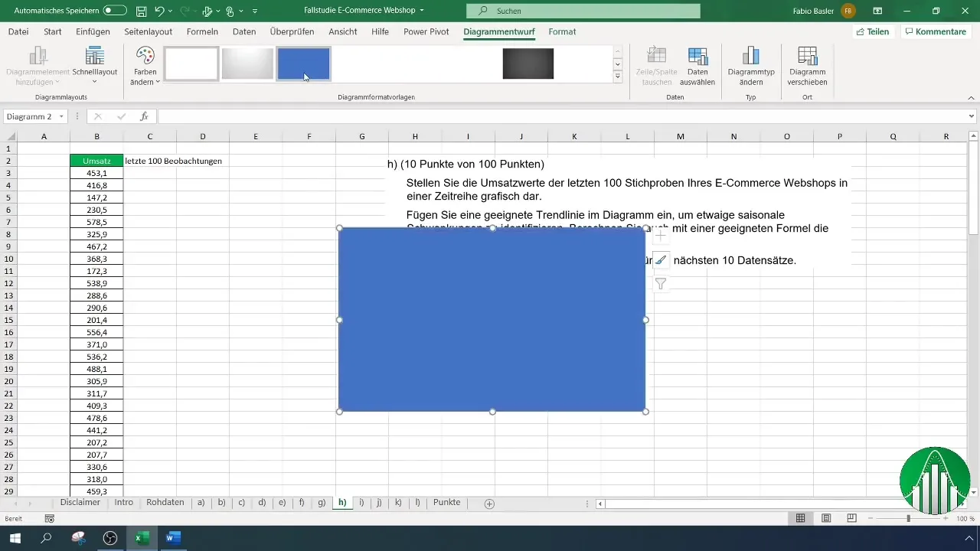Open the Name Box dropdown
This screenshot has width=980, height=551.
point(61,116)
